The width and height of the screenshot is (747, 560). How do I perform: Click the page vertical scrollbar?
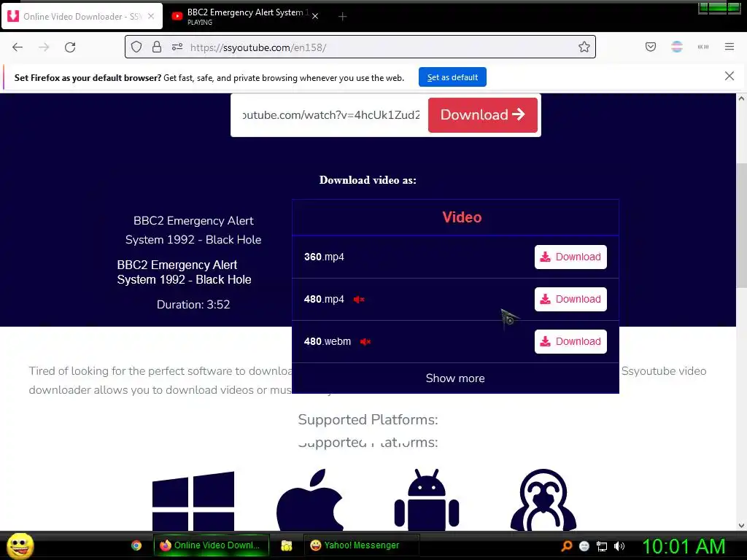point(741,225)
